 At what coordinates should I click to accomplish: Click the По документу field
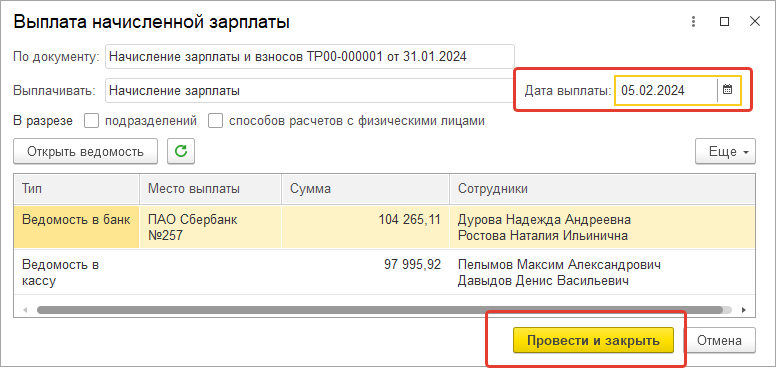(x=310, y=56)
